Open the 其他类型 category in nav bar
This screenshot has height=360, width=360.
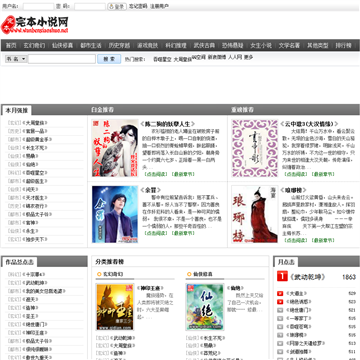coord(318,45)
